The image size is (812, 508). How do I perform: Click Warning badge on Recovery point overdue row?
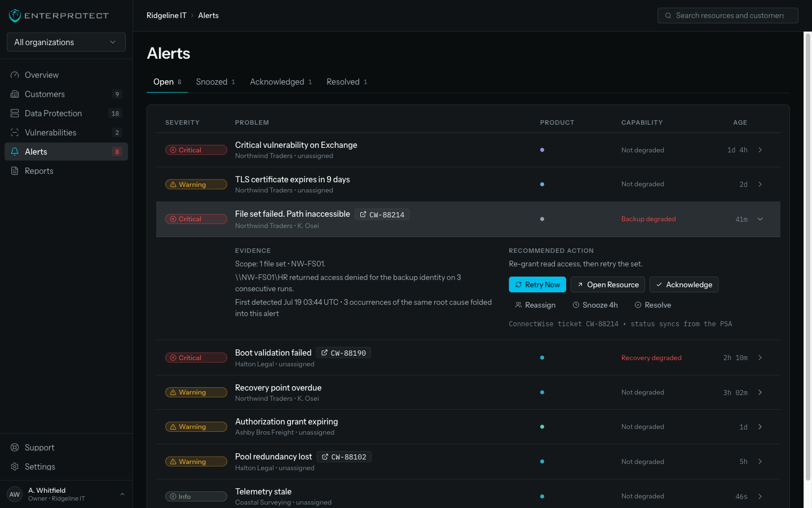point(196,392)
